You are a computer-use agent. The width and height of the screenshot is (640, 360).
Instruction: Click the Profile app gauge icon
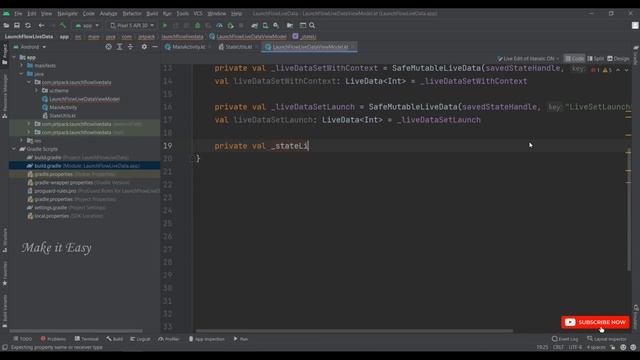(x=219, y=25)
